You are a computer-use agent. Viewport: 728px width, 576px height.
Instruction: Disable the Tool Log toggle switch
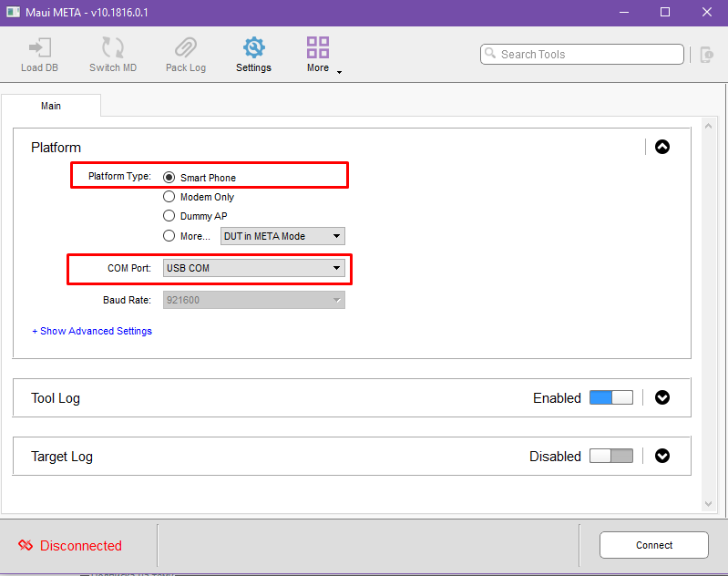pyautogui.click(x=610, y=397)
